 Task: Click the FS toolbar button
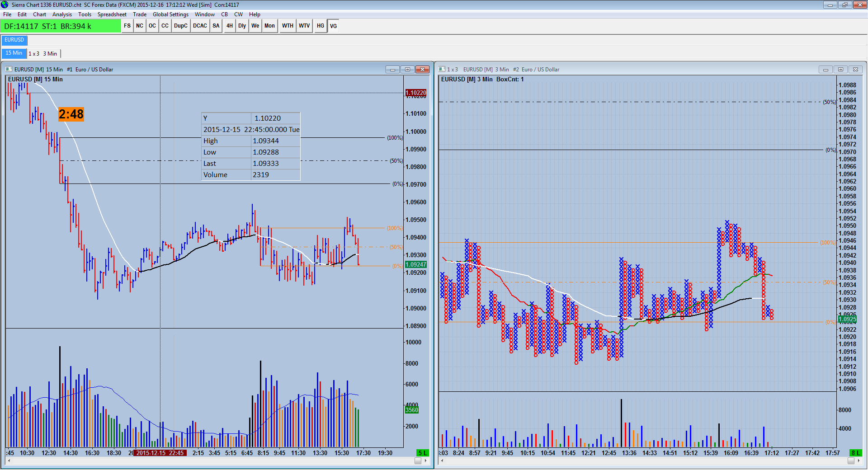point(127,26)
